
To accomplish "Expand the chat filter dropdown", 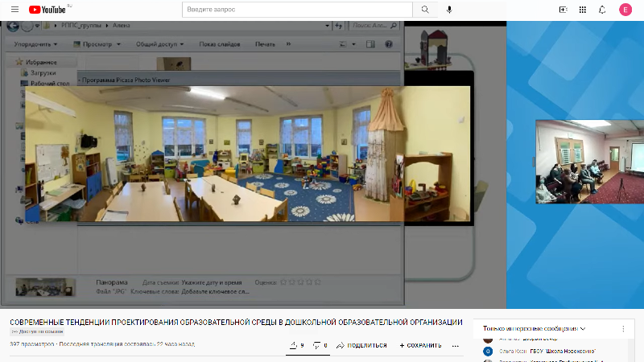I will [x=534, y=328].
